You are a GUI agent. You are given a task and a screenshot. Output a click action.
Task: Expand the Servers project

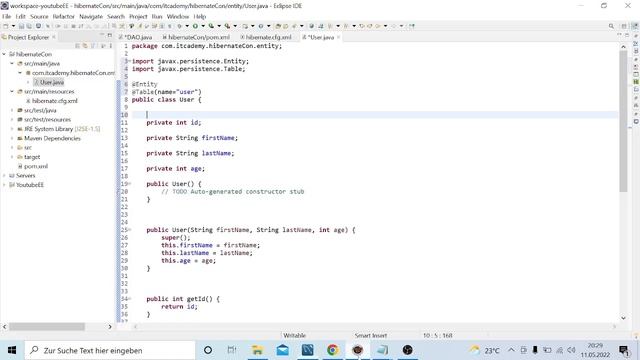click(x=4, y=176)
